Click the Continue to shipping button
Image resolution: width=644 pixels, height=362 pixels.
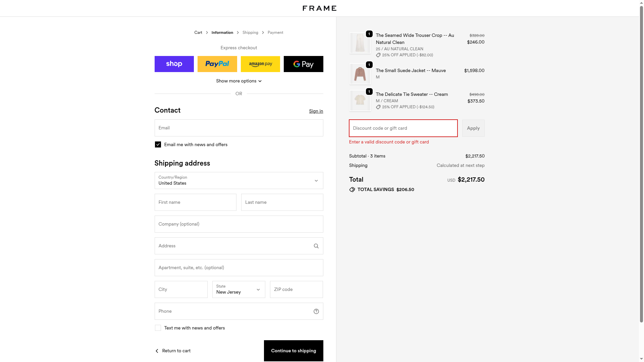(x=293, y=351)
